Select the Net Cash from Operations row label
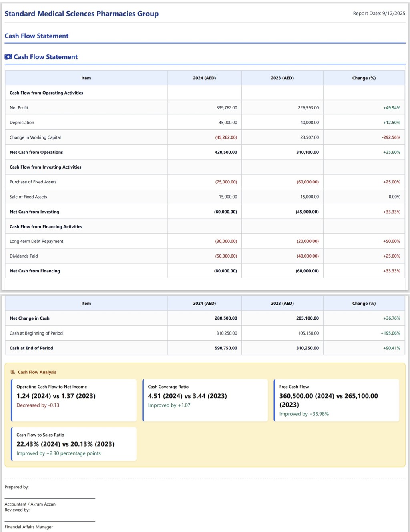The height and width of the screenshot is (532, 410). click(36, 152)
